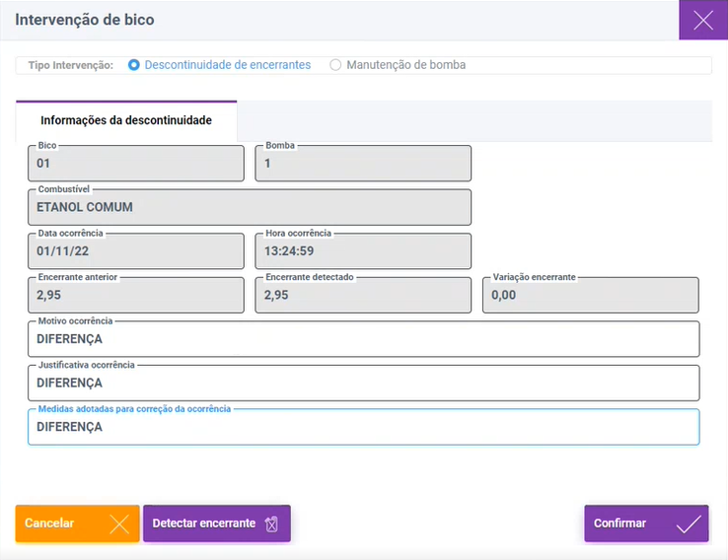The width and height of the screenshot is (728, 560).
Task: Click the Cancelar button label
Action: coord(49,524)
